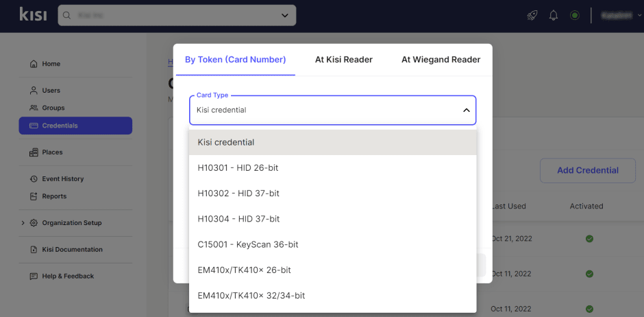Click the Credentials card icon
Image resolution: width=644 pixels, height=317 pixels.
[34, 126]
